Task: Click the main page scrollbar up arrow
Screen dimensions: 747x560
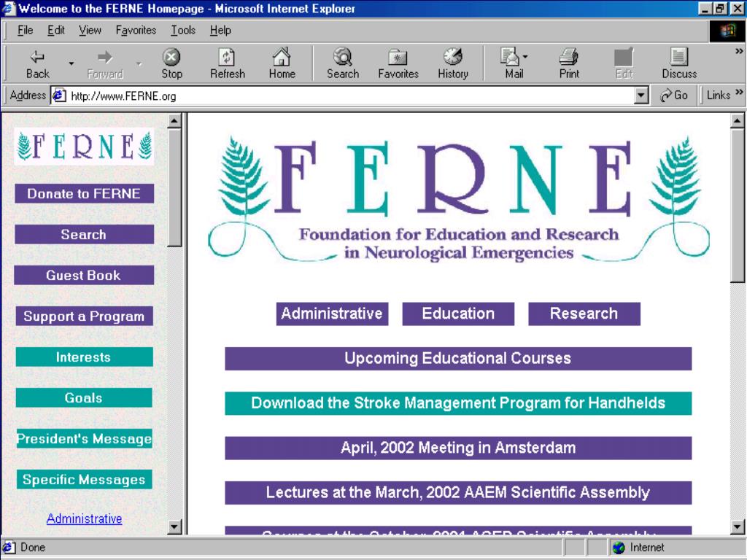Action: click(x=738, y=121)
